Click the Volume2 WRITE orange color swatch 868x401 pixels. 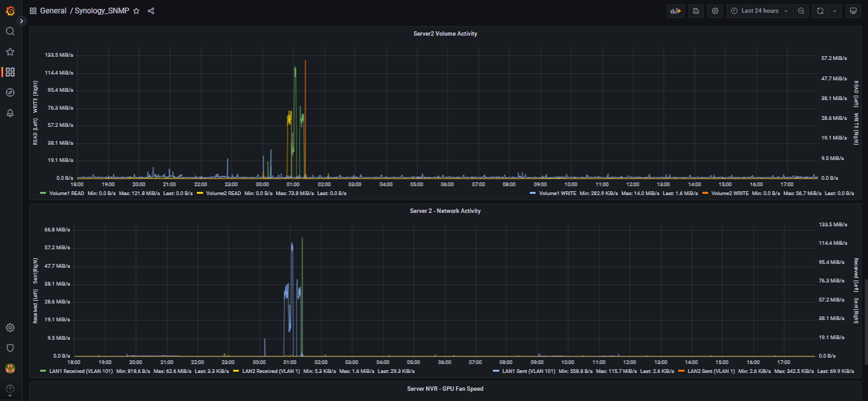(705, 193)
